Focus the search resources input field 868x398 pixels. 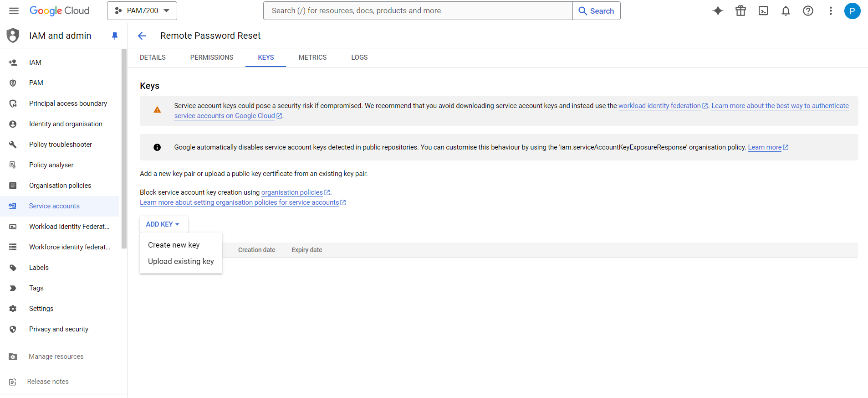point(418,11)
